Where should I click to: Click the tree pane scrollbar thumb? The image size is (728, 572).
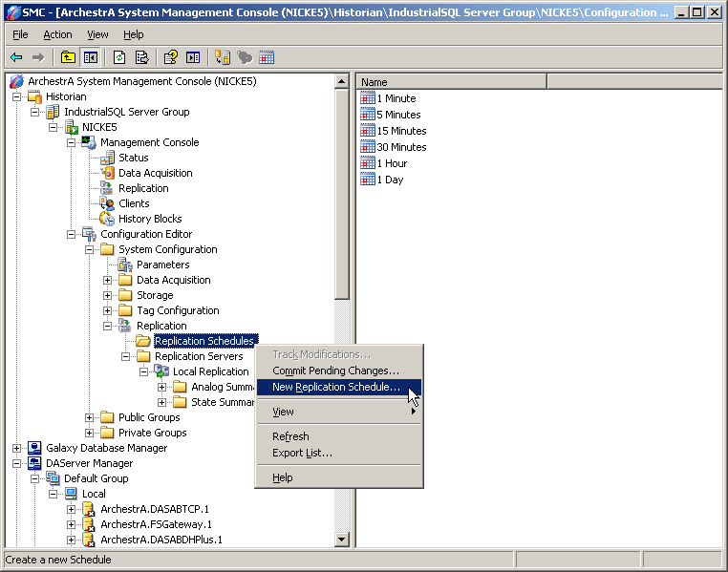[x=342, y=195]
